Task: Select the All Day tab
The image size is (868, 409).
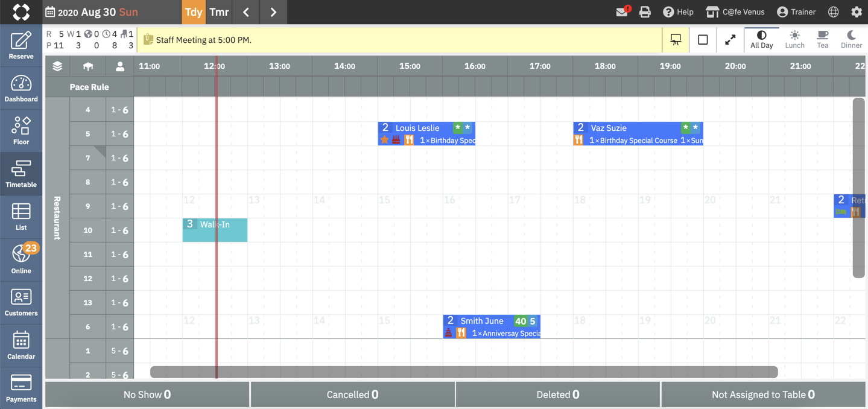Action: click(762, 40)
